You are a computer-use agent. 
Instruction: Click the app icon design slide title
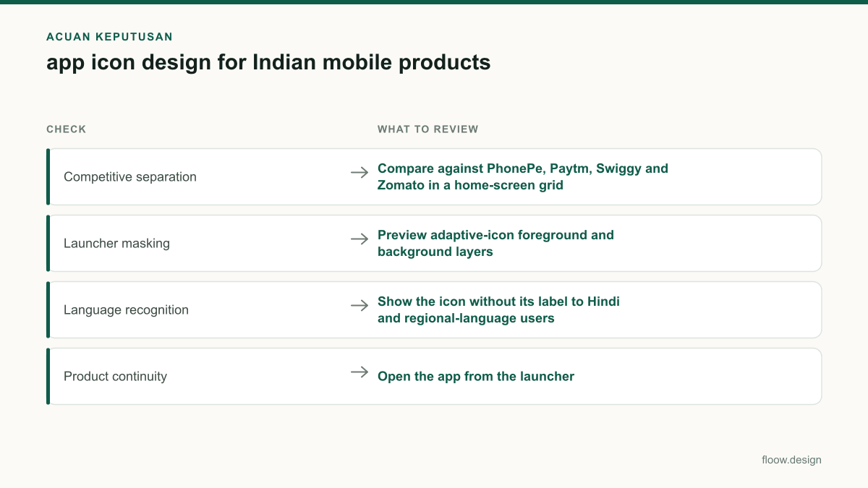pos(268,62)
